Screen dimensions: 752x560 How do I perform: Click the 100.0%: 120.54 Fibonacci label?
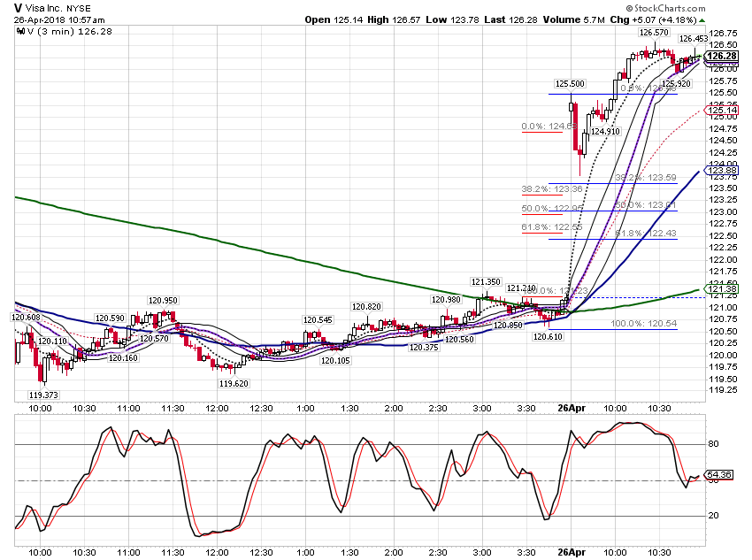(x=643, y=324)
